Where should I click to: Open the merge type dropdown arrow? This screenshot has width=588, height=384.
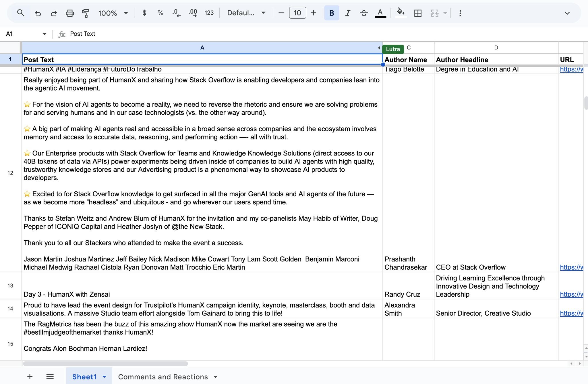point(445,13)
